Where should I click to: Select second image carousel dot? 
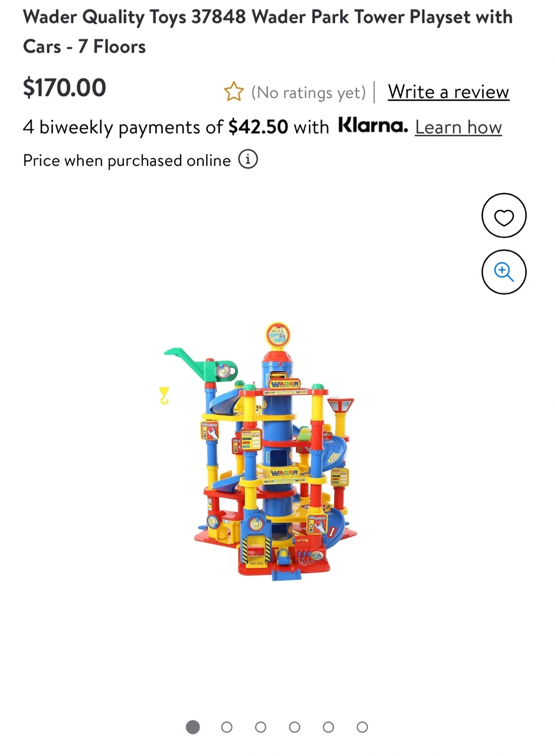coord(227,727)
